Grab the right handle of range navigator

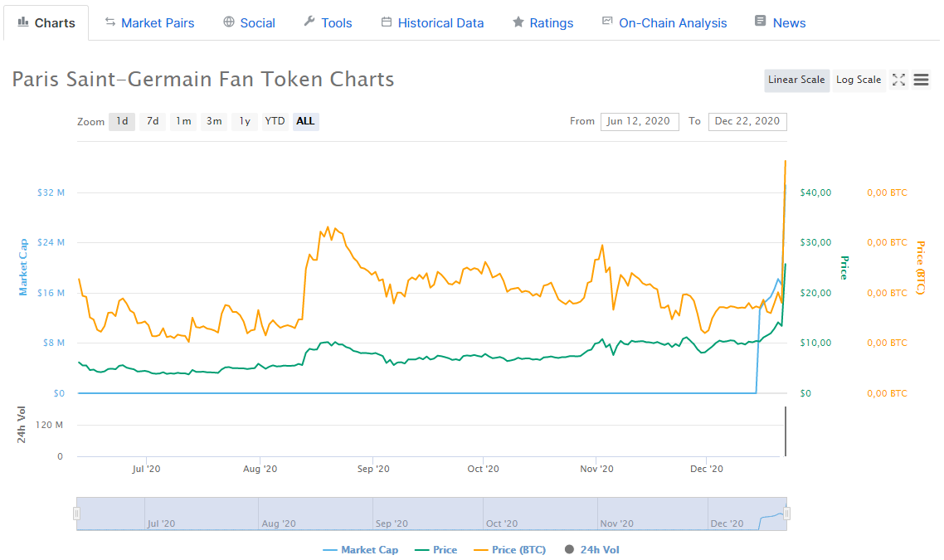click(x=787, y=514)
